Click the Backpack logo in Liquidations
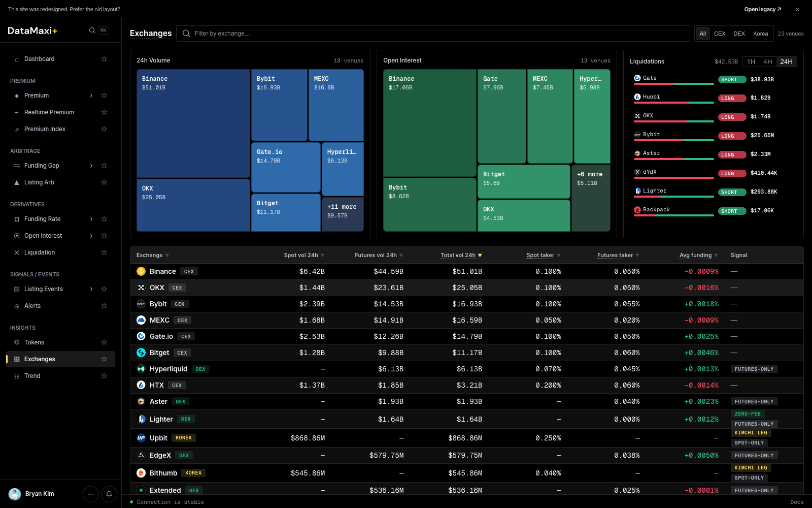This screenshot has width=812, height=508. click(637, 210)
